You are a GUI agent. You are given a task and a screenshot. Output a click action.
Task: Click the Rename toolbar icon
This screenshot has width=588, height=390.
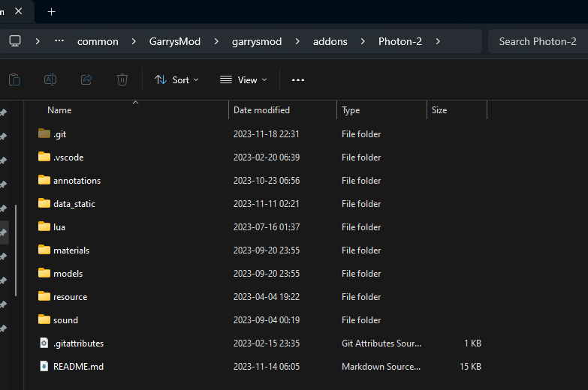click(x=50, y=79)
